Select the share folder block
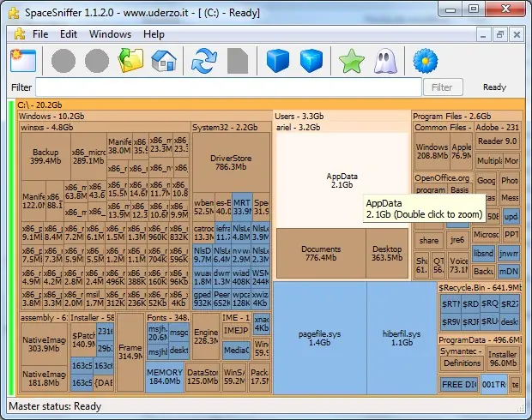This screenshot has width=532, height=420. (429, 240)
